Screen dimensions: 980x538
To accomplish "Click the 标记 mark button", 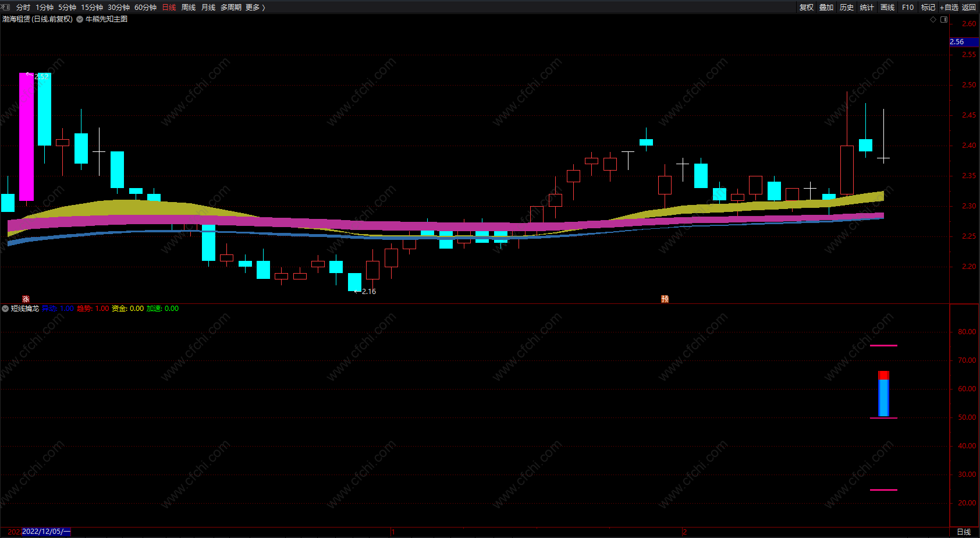I will [928, 8].
